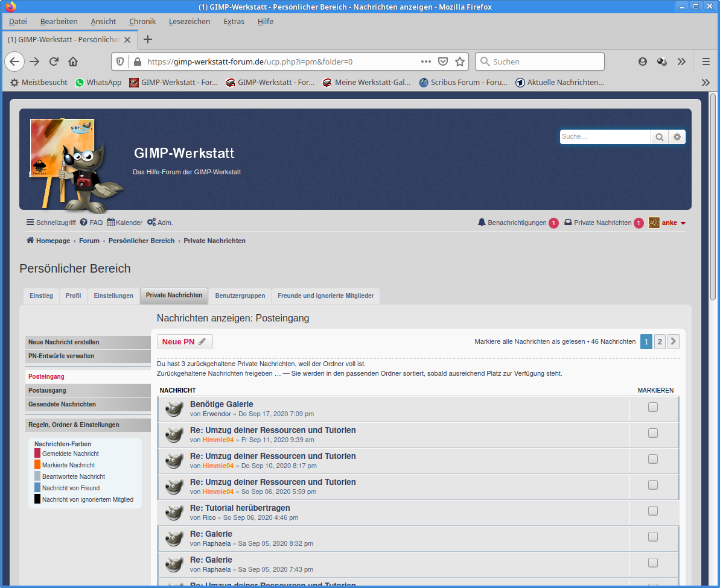Open page actions three-dot menu
The width and height of the screenshot is (720, 588).
tap(426, 62)
